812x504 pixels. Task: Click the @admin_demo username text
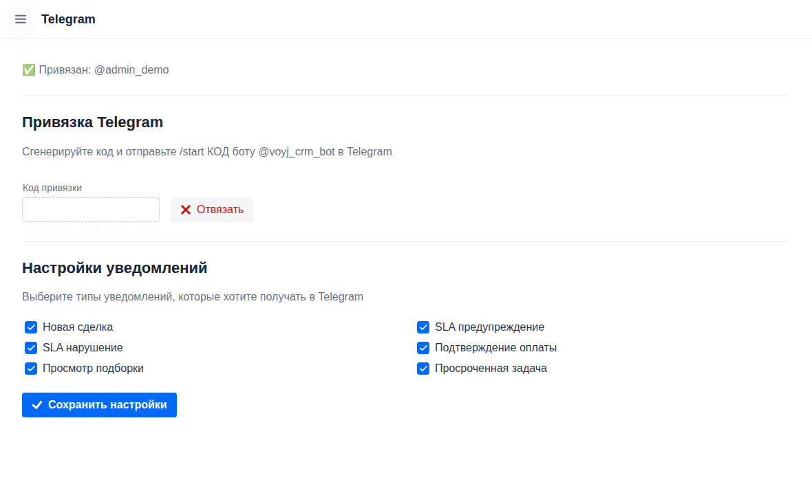coord(131,69)
